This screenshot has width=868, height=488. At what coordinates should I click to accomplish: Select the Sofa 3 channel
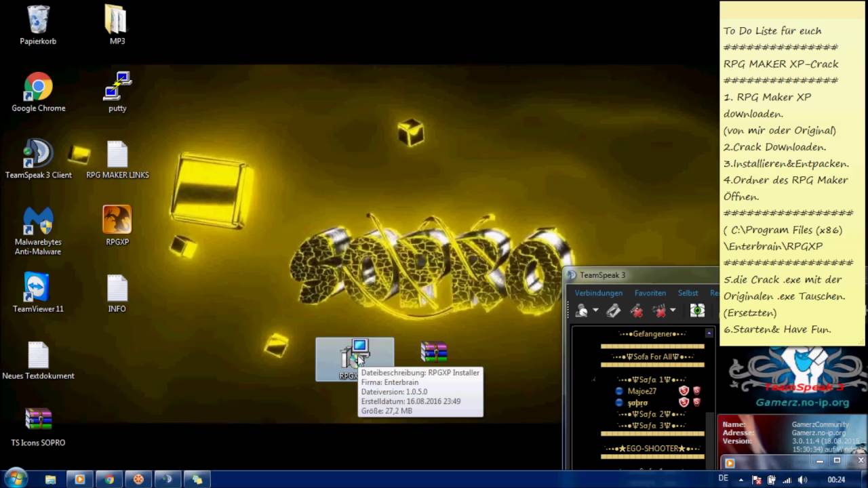[x=652, y=426]
